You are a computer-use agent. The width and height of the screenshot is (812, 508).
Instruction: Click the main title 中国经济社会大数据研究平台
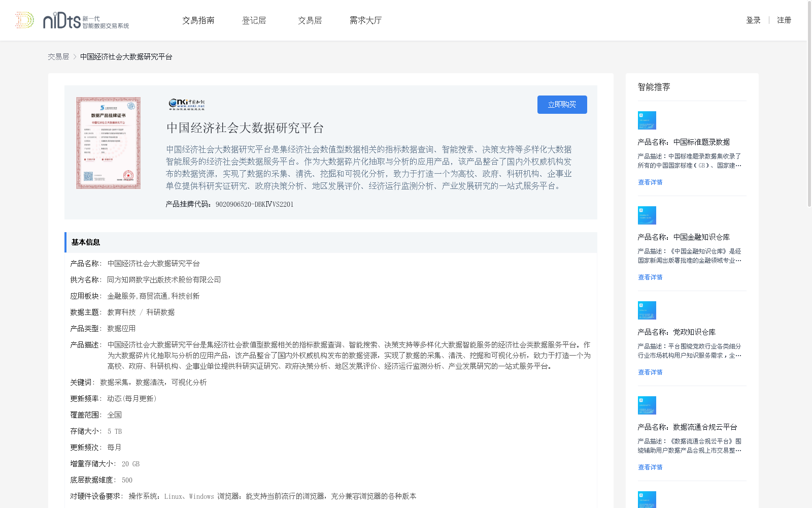click(x=245, y=128)
